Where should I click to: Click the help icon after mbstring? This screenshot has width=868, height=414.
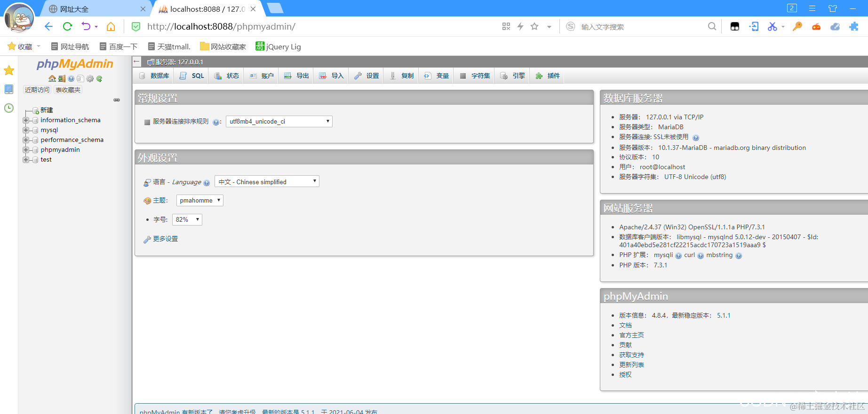pyautogui.click(x=739, y=256)
